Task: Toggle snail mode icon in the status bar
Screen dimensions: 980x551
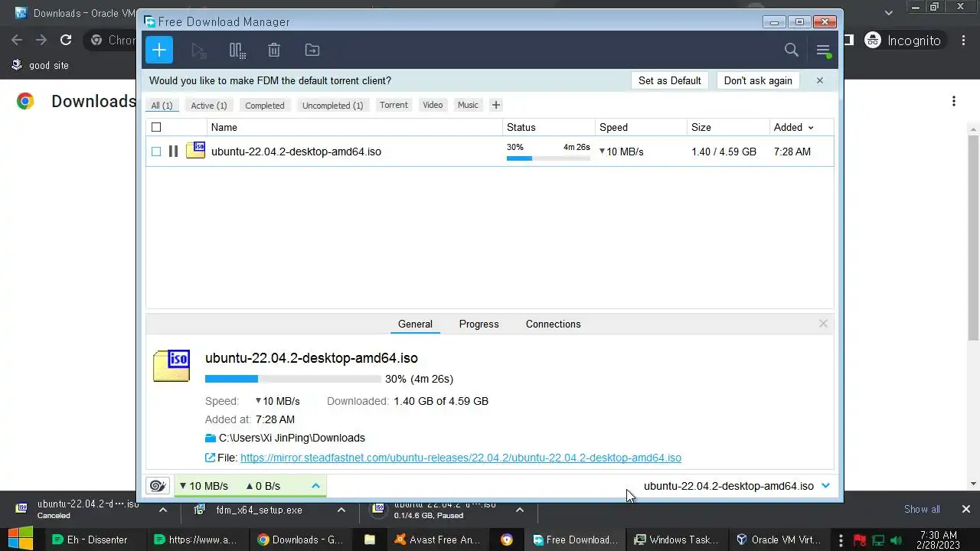Action: tap(158, 486)
